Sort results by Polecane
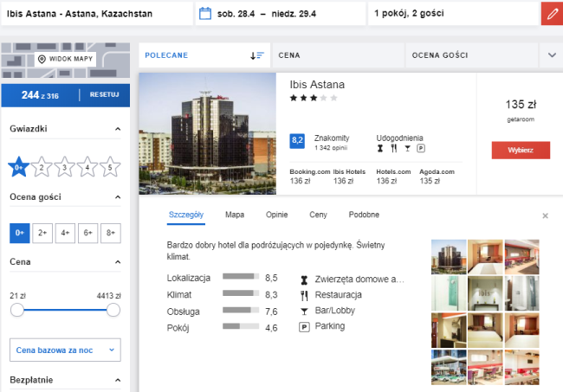The width and height of the screenshot is (563, 392). [x=204, y=55]
